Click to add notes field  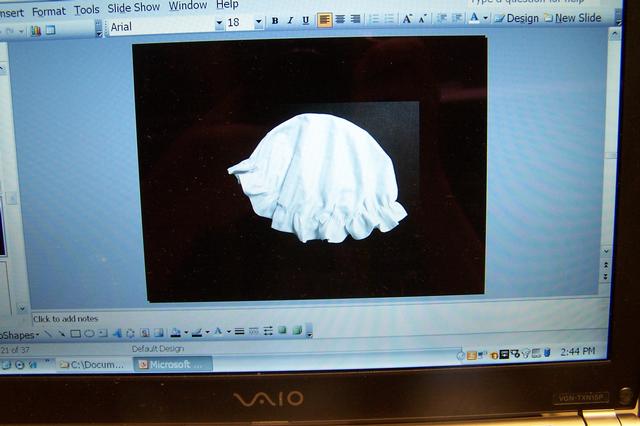(318, 317)
